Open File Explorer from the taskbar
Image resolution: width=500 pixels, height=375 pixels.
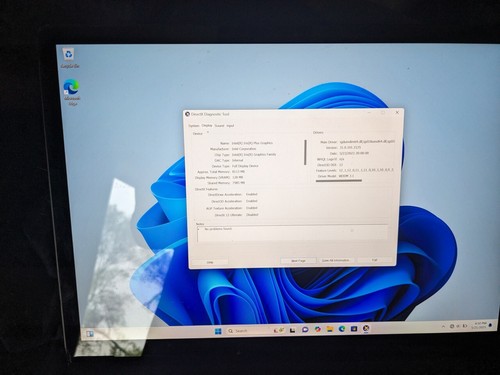tap(330, 329)
